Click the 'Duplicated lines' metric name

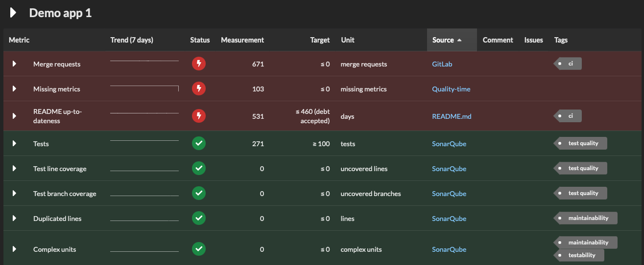[57, 219]
